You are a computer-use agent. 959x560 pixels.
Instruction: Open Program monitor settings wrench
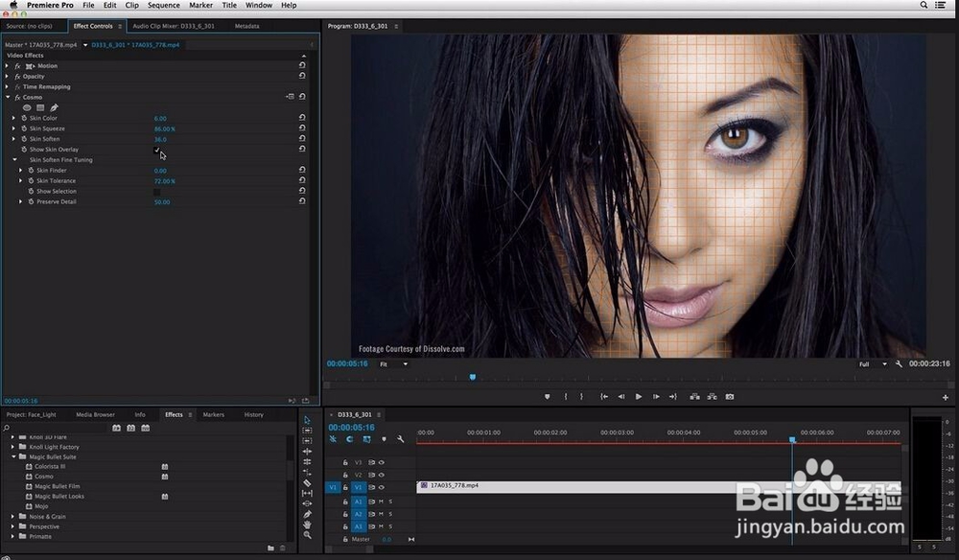pos(899,363)
